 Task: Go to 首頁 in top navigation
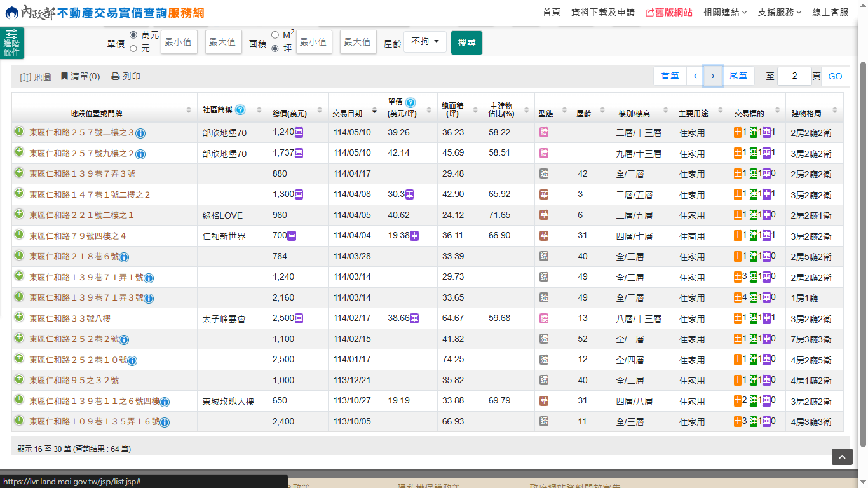(x=552, y=12)
